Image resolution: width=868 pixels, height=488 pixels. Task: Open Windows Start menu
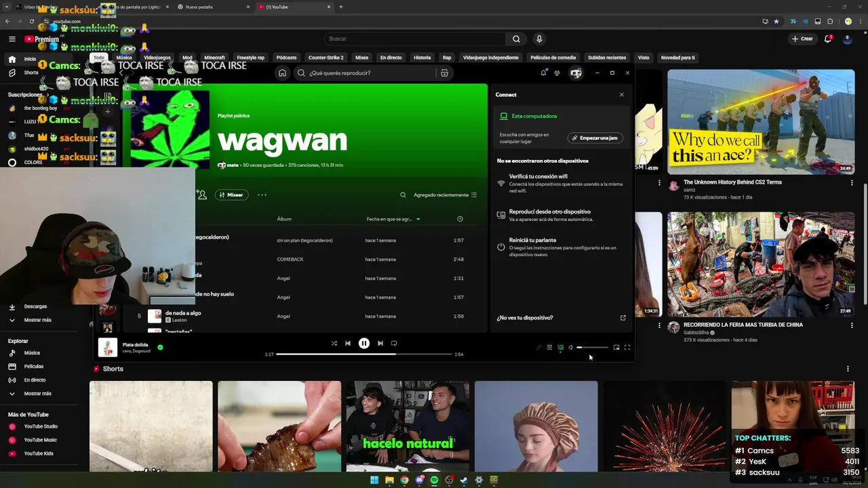[x=374, y=480]
